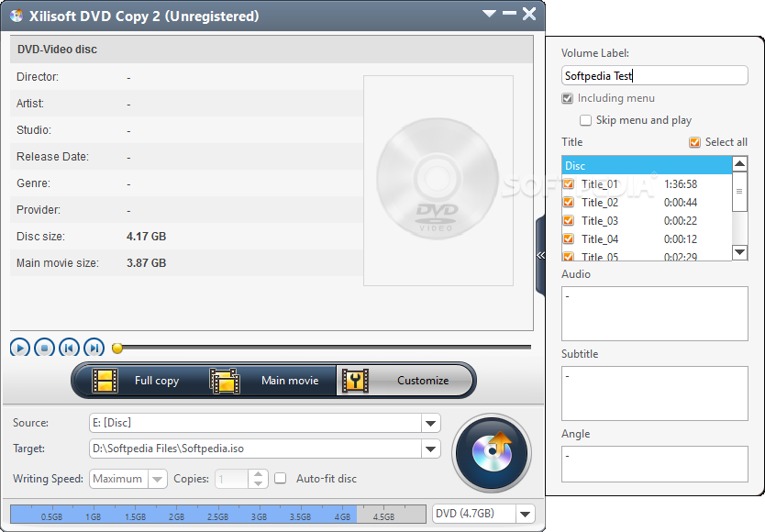Jump to previous chapter button

(69, 348)
